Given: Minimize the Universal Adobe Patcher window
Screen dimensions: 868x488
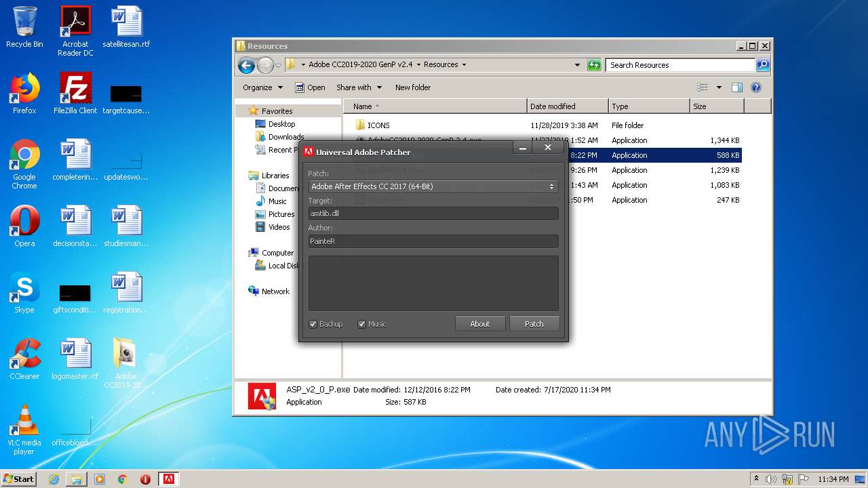Looking at the screenshot, I should (x=522, y=148).
